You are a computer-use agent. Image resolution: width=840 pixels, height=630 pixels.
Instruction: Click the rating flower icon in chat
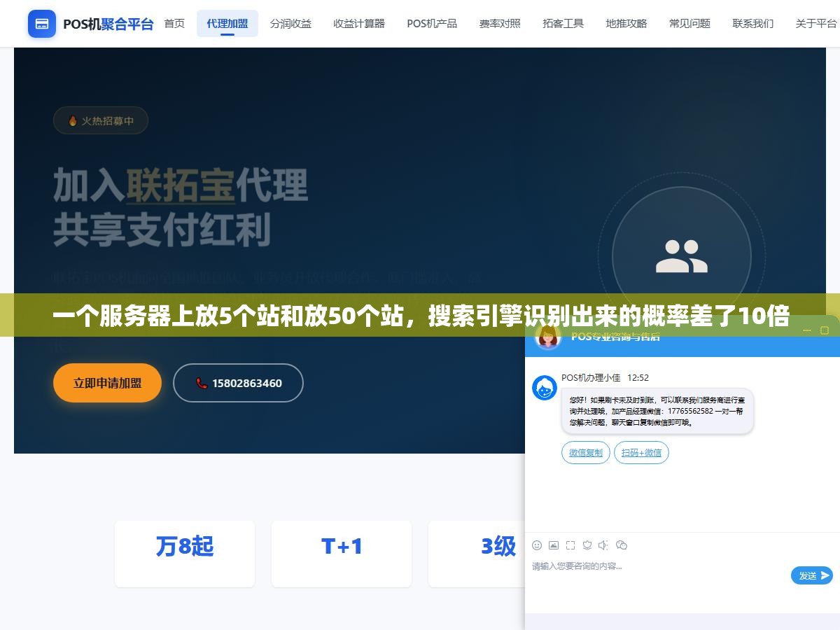click(587, 545)
